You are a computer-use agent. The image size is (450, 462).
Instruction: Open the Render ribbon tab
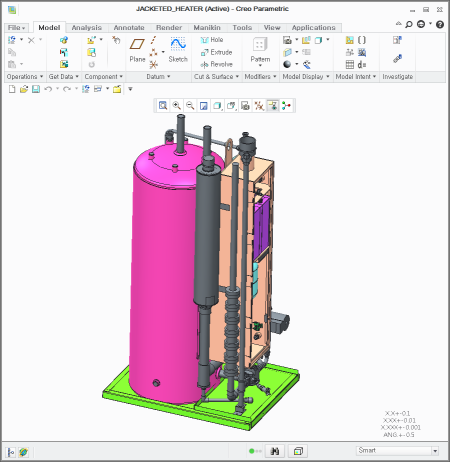click(169, 28)
